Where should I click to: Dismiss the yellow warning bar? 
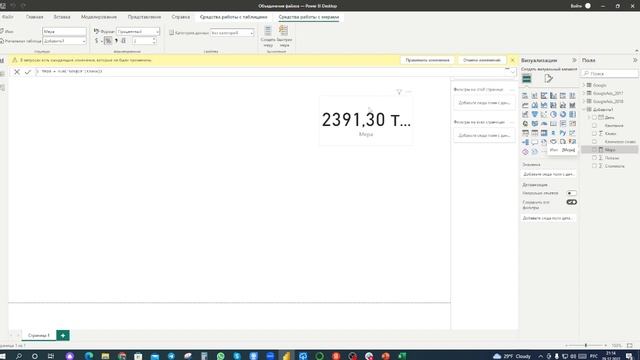coord(513,60)
